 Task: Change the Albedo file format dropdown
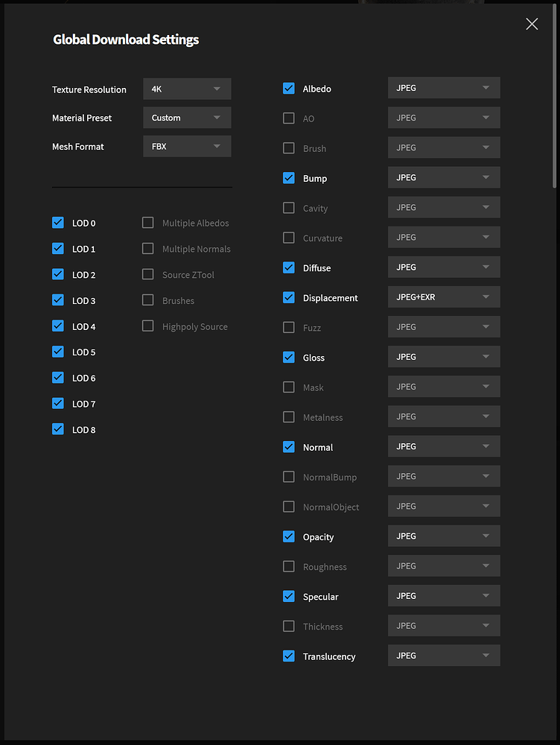[444, 88]
